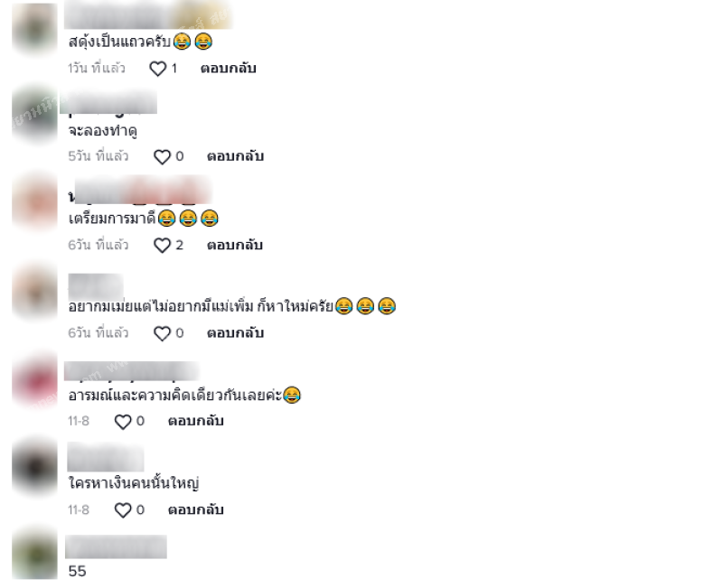Tap heart on "ใครหาเงินคนนั้นใหญ่" comment

pos(123,510)
